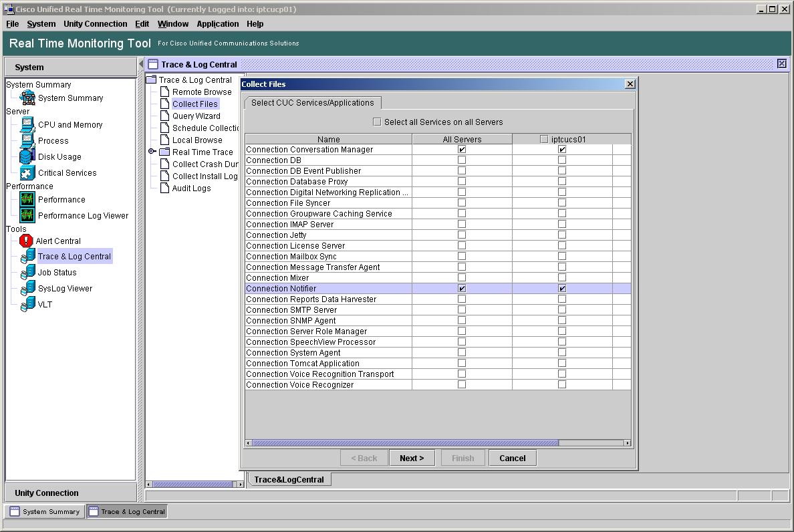This screenshot has width=794, height=532.
Task: Click the Cancel button
Action: (x=513, y=458)
